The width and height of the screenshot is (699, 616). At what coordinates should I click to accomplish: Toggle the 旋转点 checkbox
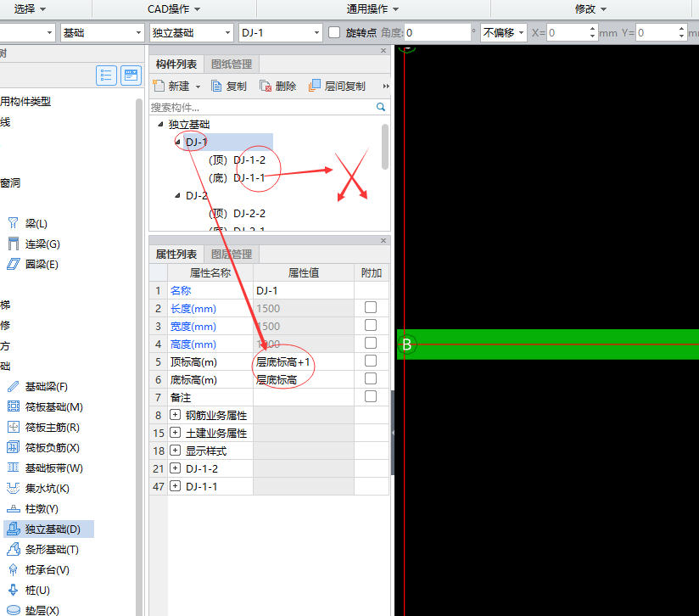(334, 32)
